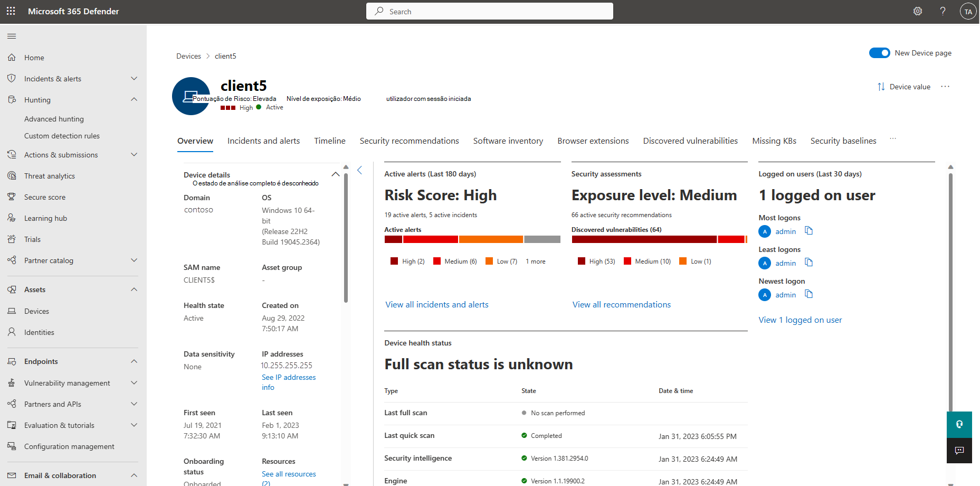The height and width of the screenshot is (486, 980).
Task: Collapse the Device details section
Action: click(x=335, y=174)
